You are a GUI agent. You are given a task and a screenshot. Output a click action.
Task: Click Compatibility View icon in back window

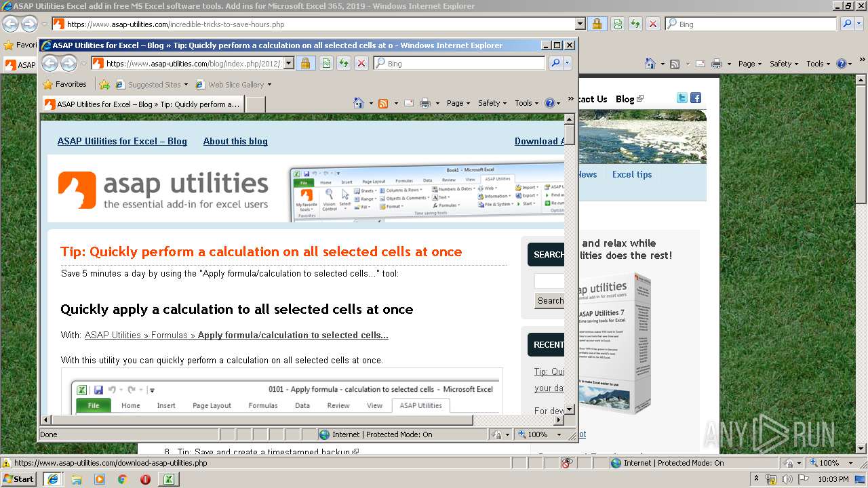tap(617, 24)
